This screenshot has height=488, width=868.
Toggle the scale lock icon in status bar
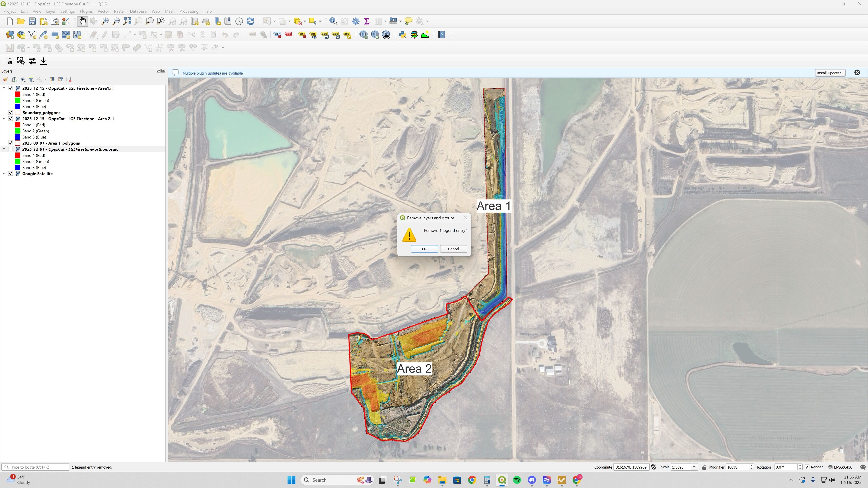coord(704,467)
